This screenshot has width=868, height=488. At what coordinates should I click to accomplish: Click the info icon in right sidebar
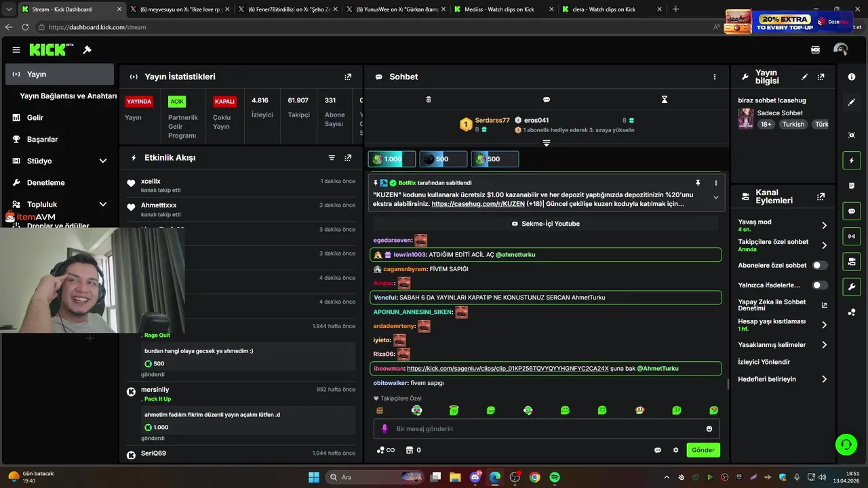coord(852,77)
